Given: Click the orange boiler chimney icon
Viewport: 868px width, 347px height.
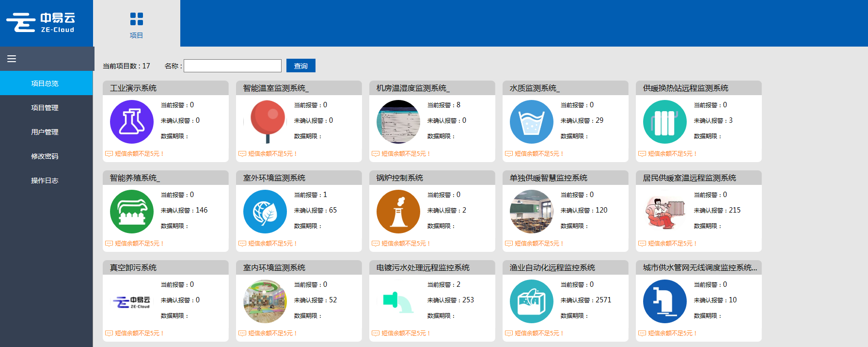Looking at the screenshot, I should [x=398, y=212].
